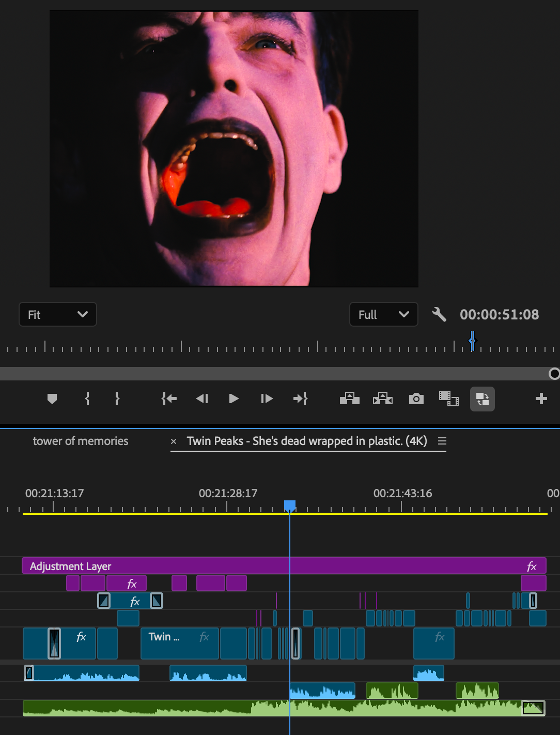The image size is (560, 735).
Task: Select the Twin ... video clip
Action: tap(179, 643)
